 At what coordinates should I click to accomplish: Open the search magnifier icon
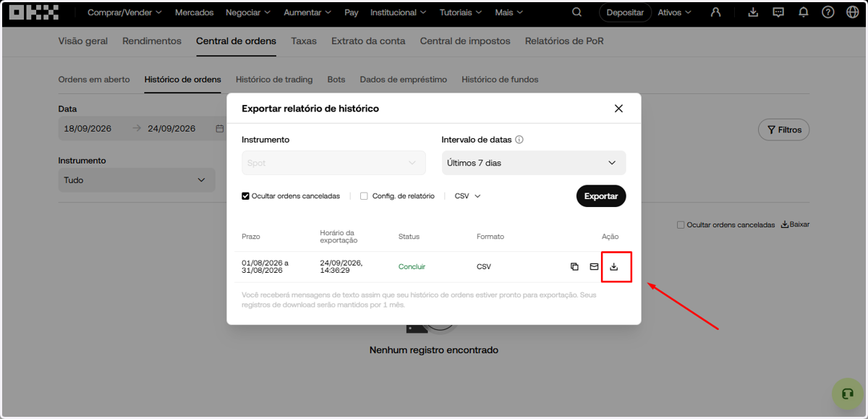[576, 12]
